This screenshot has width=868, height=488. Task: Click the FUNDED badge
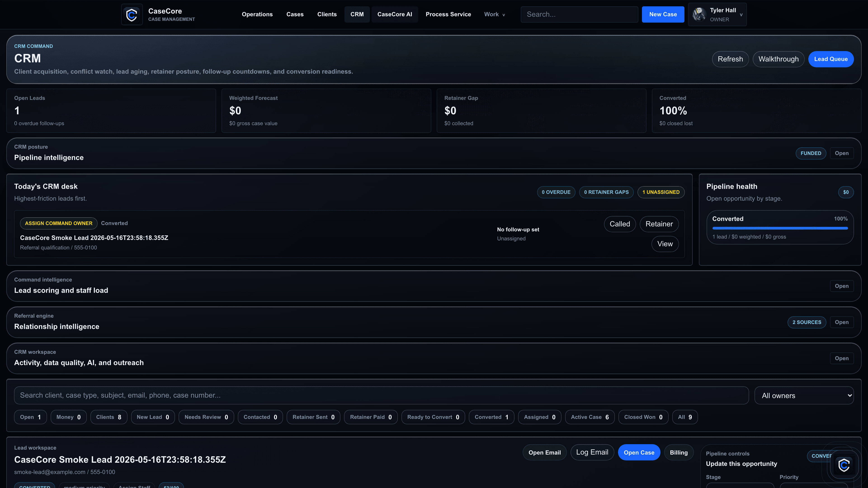[x=811, y=153]
